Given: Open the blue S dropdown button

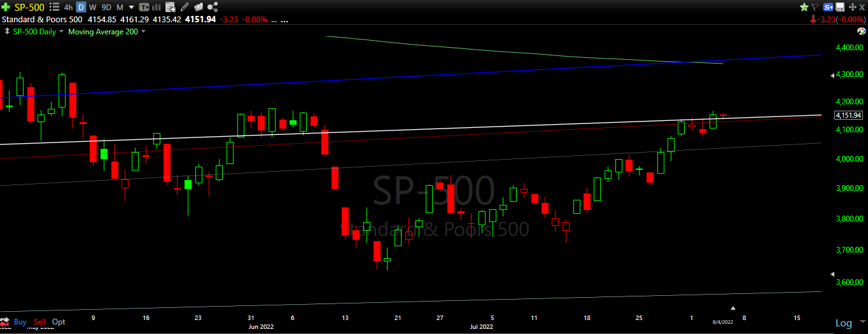Looking at the screenshot, I should tap(828, 7).
